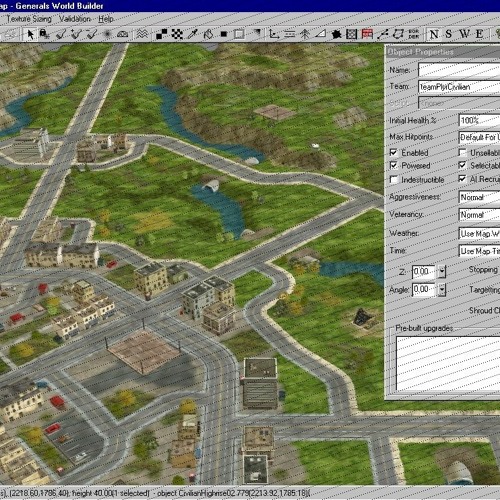Choose the two-square tile texture tool
Screen dimensions: 500x500
(x=162, y=34)
